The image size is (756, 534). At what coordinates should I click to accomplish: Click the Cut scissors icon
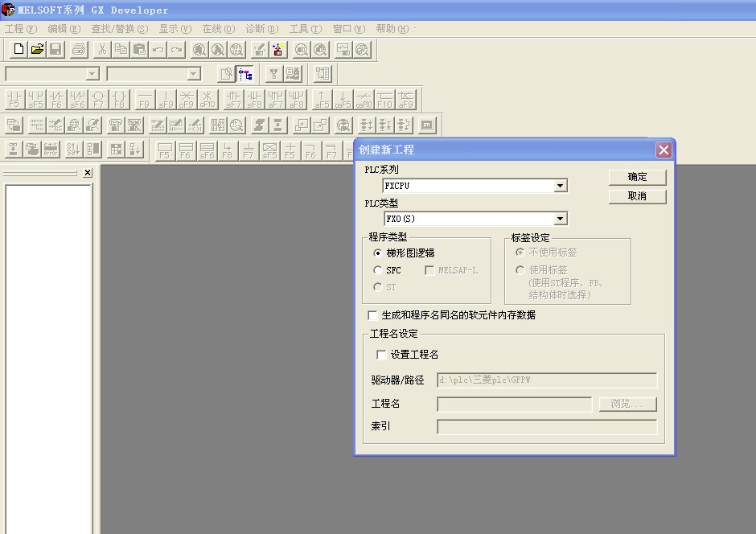(x=102, y=50)
